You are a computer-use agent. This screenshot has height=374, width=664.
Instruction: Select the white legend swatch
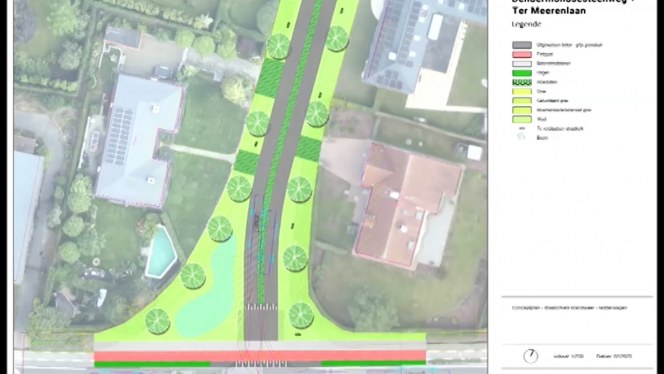[x=522, y=64]
